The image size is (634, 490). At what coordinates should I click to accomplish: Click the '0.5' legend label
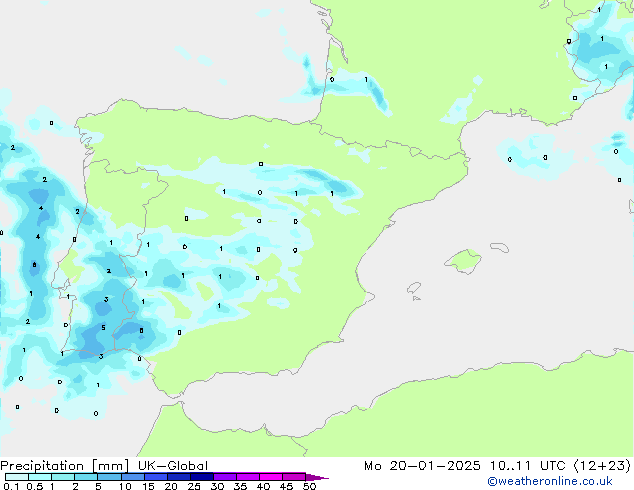click(35, 486)
